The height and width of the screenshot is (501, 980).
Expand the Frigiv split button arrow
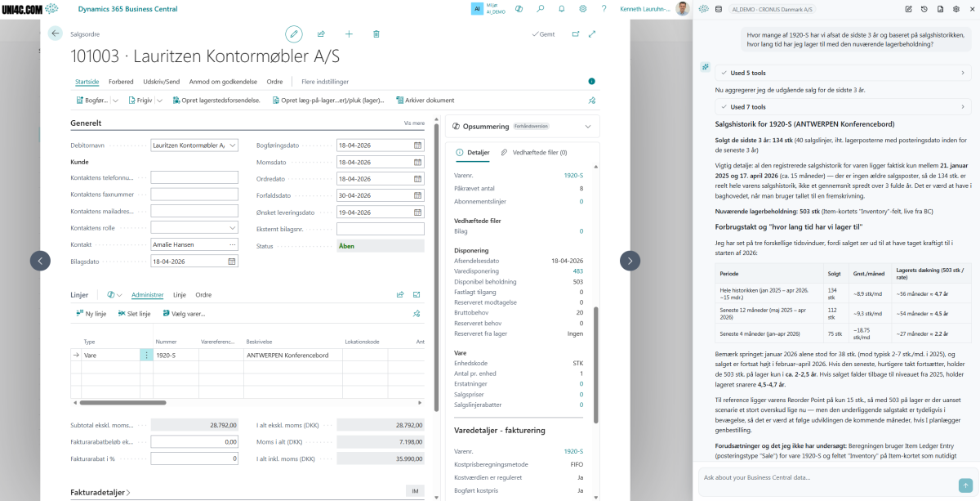tap(160, 101)
